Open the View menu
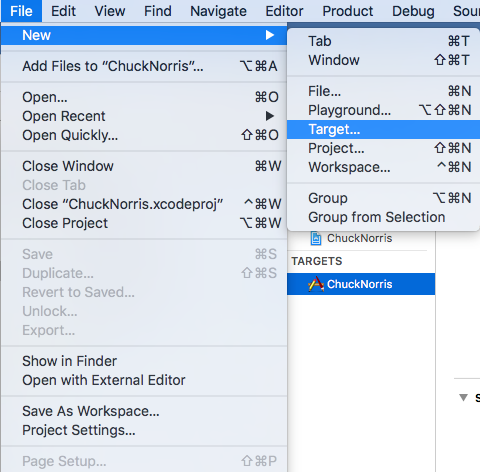The height and width of the screenshot is (472, 480). pyautogui.click(x=110, y=11)
